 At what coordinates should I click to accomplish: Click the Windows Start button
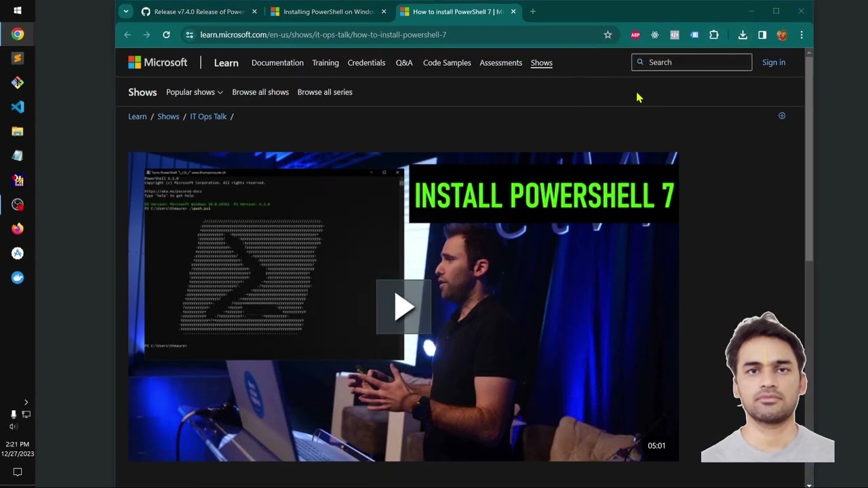pyautogui.click(x=18, y=10)
